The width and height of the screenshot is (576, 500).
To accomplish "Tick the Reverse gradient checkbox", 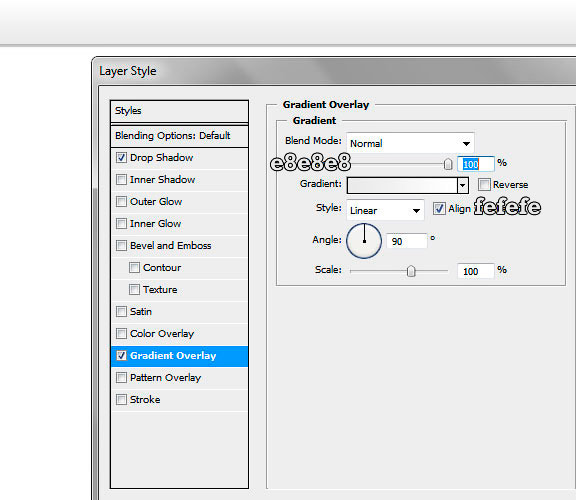I will point(484,184).
